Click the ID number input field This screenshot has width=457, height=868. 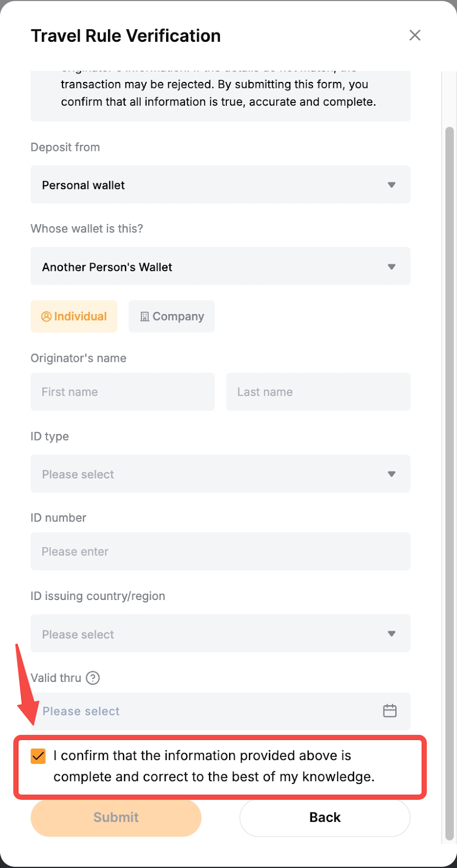pos(220,552)
